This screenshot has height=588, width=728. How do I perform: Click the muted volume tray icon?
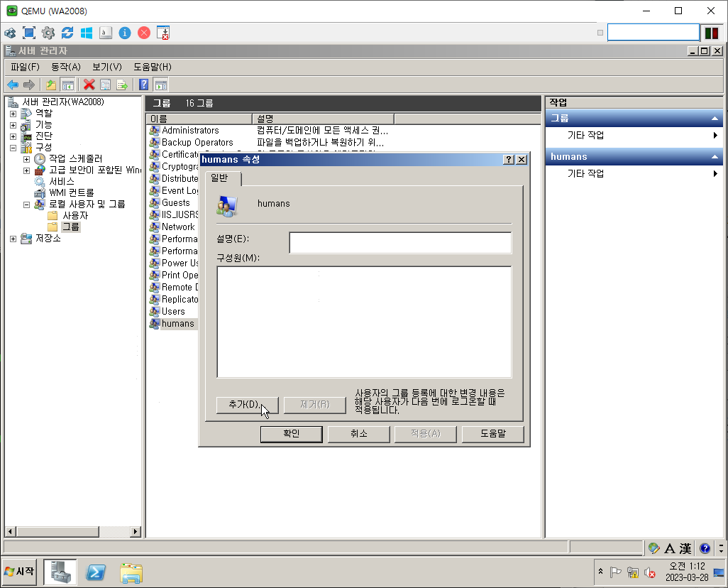pos(650,572)
